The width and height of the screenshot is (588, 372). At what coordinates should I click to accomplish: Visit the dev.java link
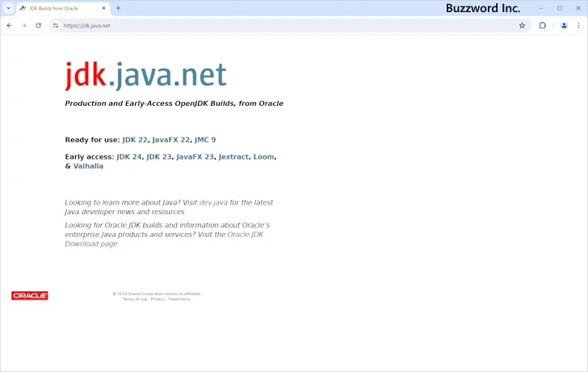coord(213,202)
